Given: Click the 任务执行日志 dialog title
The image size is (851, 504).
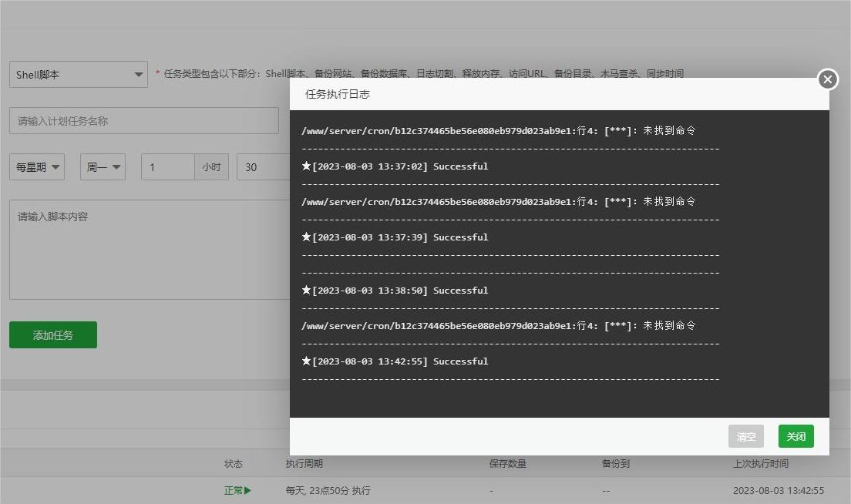Looking at the screenshot, I should point(337,94).
